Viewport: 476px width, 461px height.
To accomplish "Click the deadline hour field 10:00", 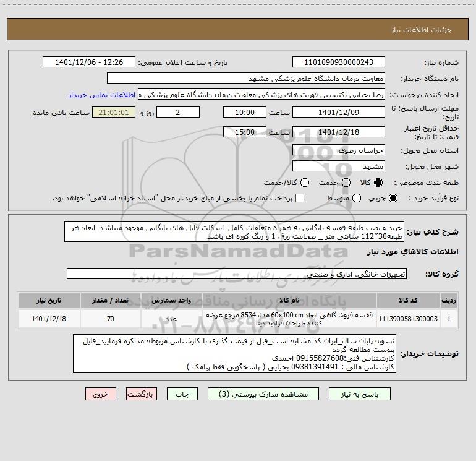I will (245, 112).
